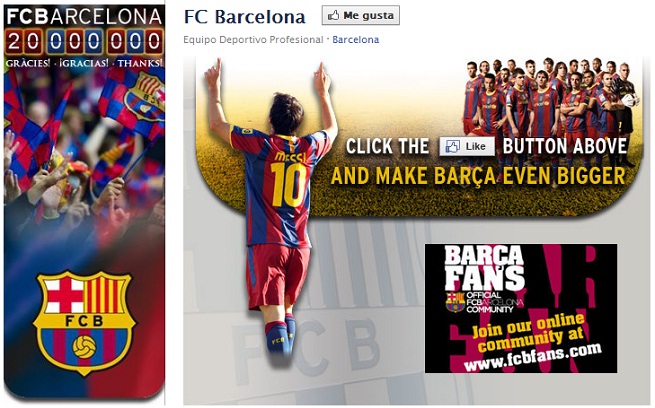Click the large FCB crest in sidebar
This screenshot has width=655, height=408.
(x=84, y=322)
